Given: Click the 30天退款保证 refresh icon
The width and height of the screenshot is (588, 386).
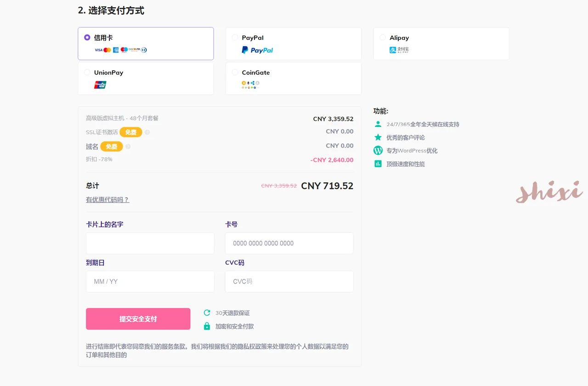Looking at the screenshot, I should coord(207,313).
